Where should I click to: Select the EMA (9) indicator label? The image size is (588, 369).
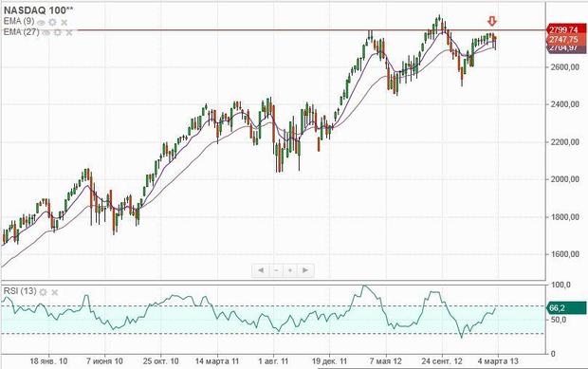click(x=19, y=22)
